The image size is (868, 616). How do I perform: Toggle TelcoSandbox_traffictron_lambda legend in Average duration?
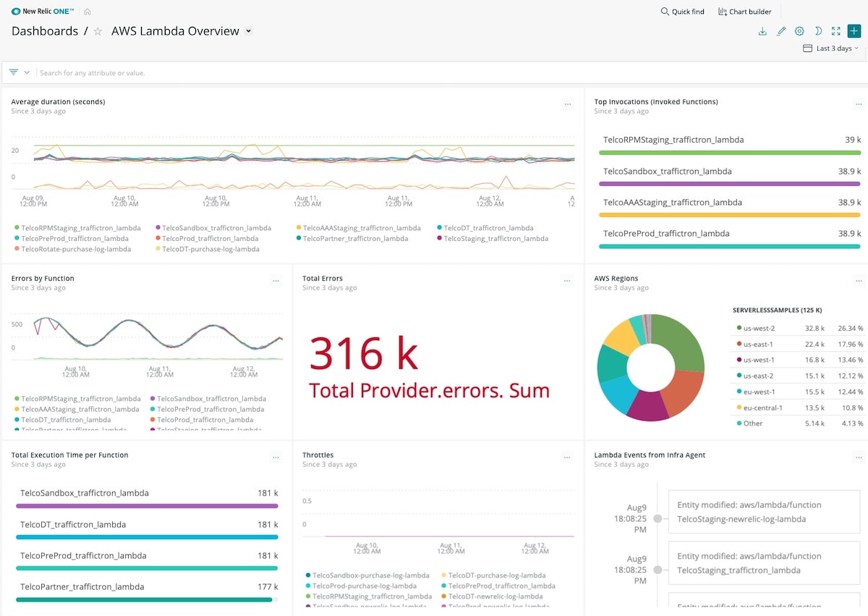(x=213, y=228)
